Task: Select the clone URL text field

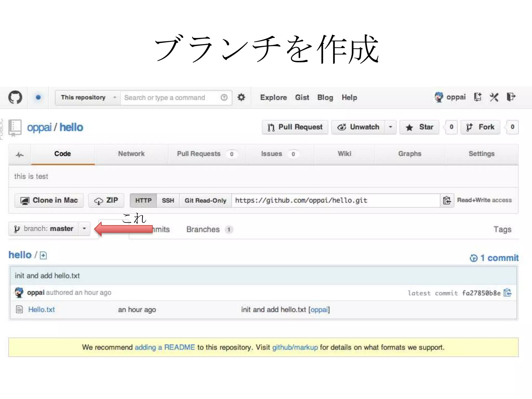Action: (x=336, y=200)
